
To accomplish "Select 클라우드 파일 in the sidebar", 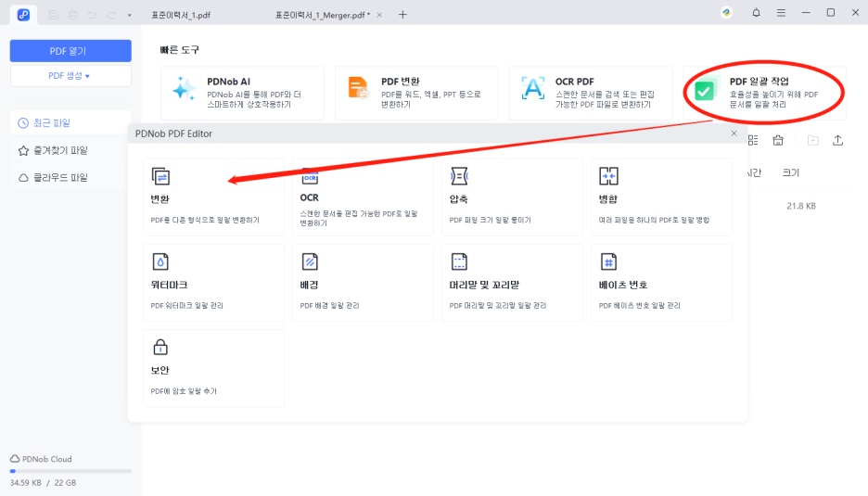I will tap(70, 177).
